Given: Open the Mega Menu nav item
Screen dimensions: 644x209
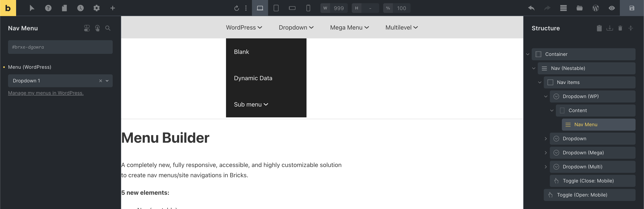Looking at the screenshot, I should (x=349, y=28).
